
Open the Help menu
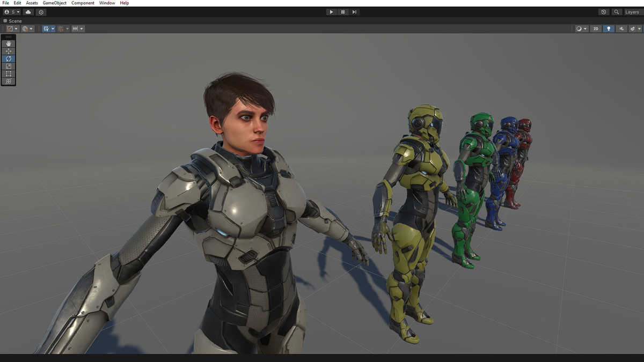pos(125,3)
